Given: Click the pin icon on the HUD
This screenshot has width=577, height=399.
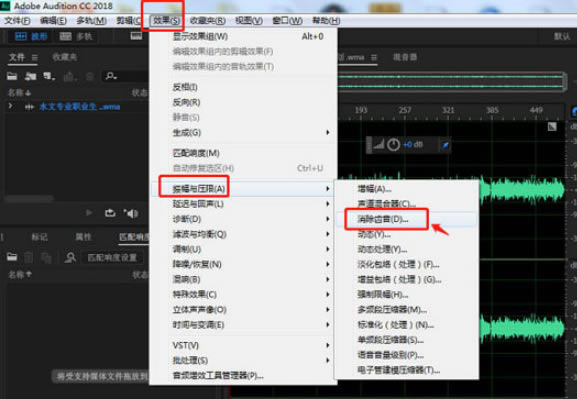Looking at the screenshot, I should coord(445,145).
